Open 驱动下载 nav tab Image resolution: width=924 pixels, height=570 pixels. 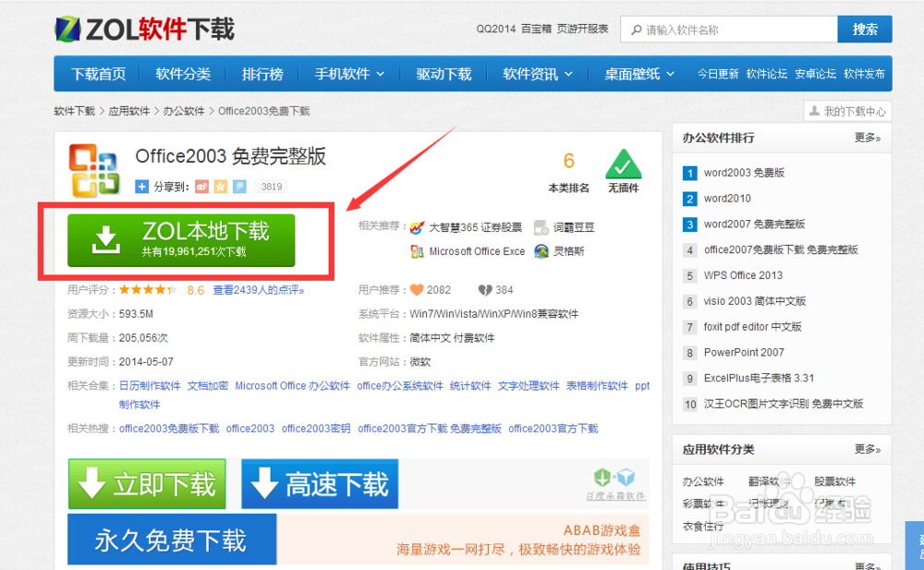pos(444,74)
